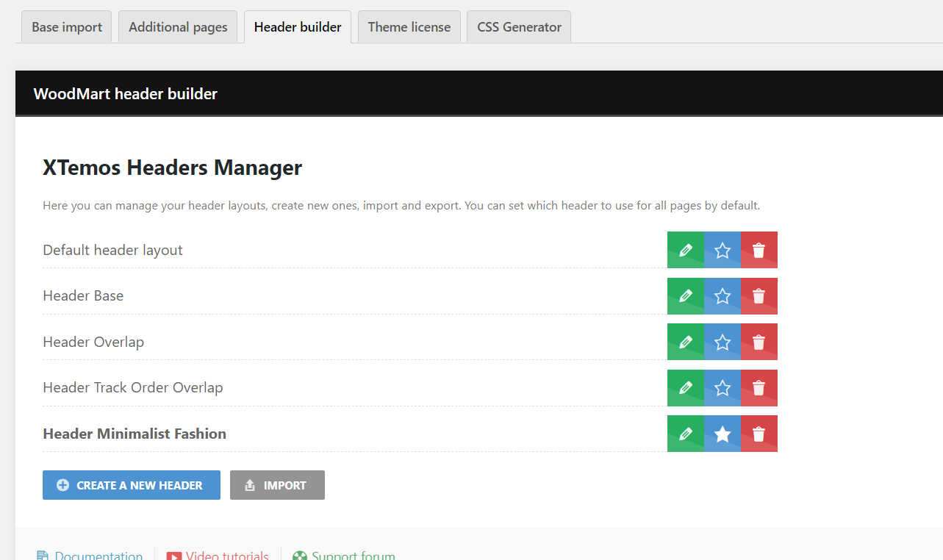943x560 pixels.
Task: Delete the Header Overlap layout
Action: [759, 342]
